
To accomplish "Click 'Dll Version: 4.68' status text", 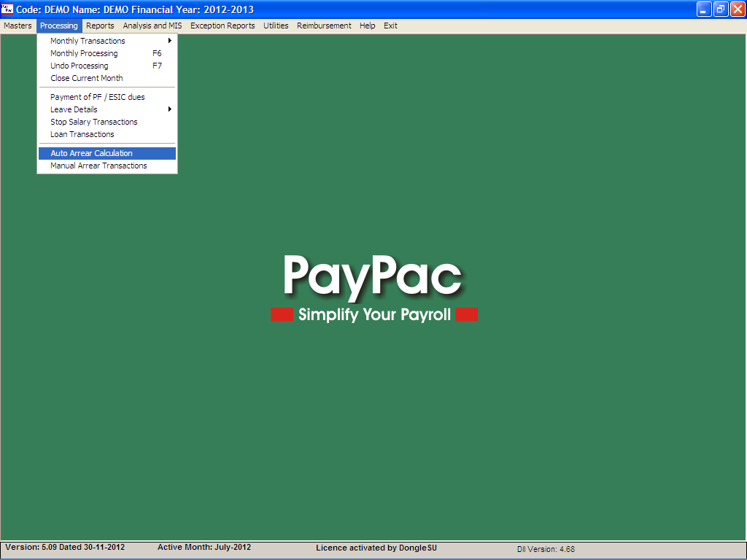I will click(546, 549).
